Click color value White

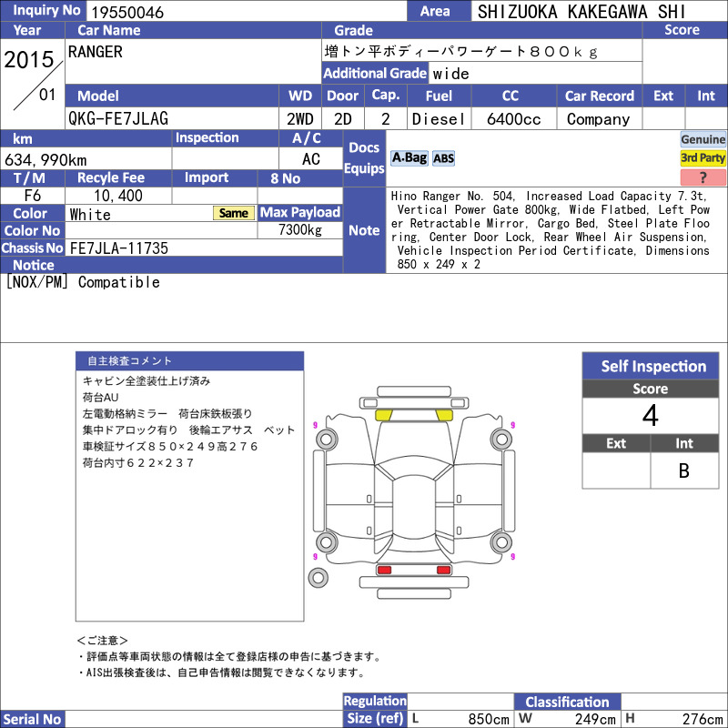[90, 215]
